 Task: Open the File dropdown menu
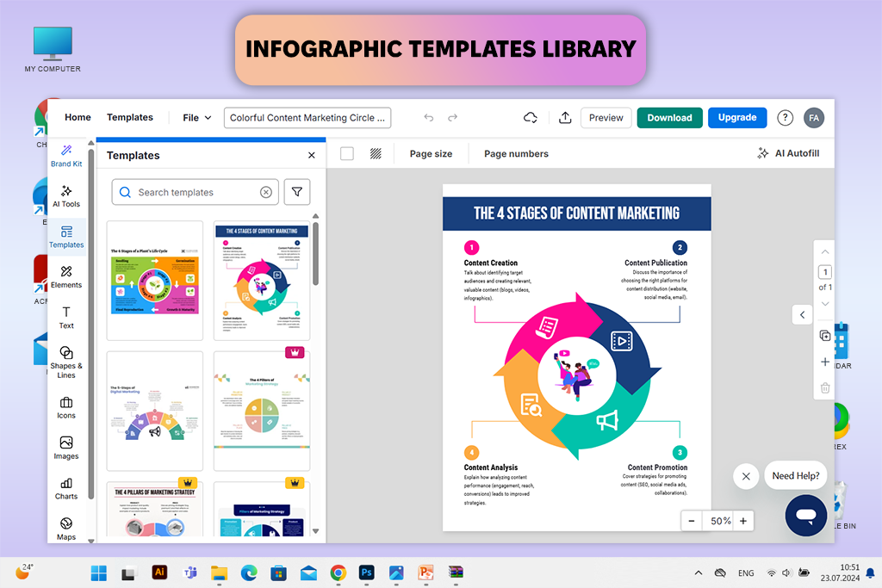click(197, 117)
